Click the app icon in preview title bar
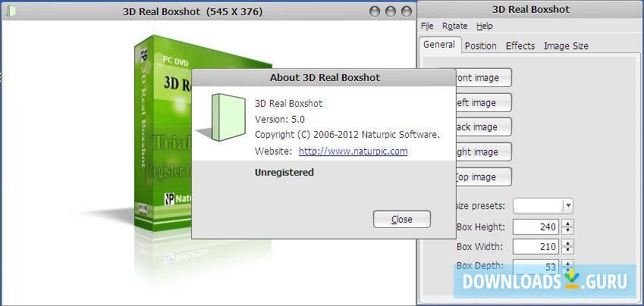644x306 pixels. pyautogui.click(x=11, y=11)
